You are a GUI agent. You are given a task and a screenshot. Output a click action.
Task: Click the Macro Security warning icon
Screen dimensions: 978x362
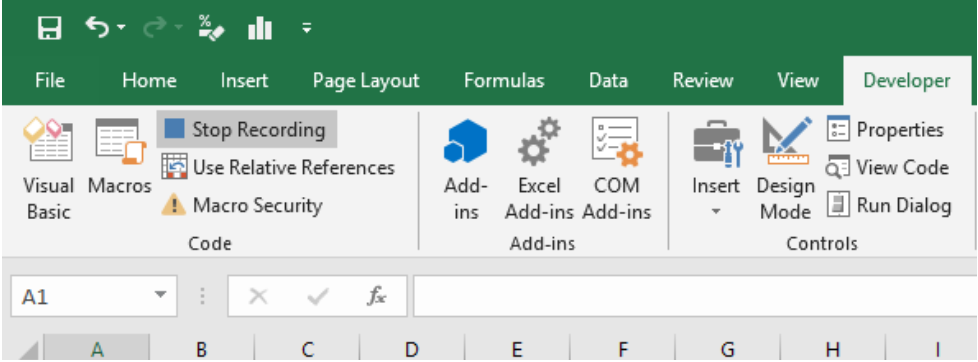pos(173,205)
